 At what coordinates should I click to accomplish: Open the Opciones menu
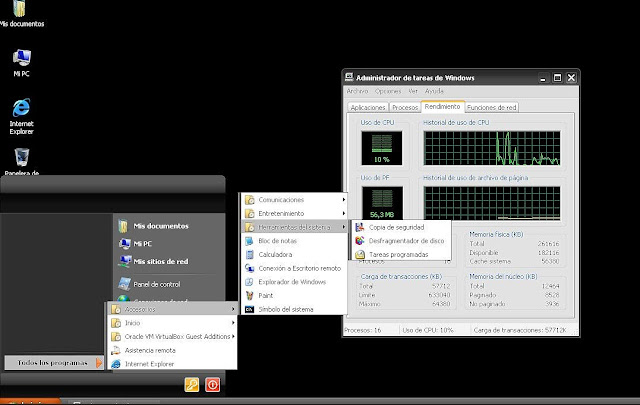tap(388, 91)
